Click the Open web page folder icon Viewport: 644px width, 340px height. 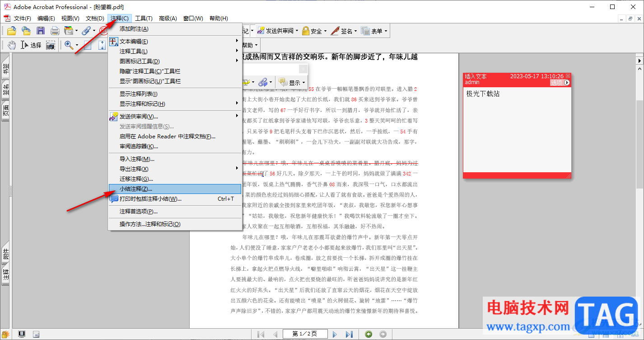(x=26, y=31)
